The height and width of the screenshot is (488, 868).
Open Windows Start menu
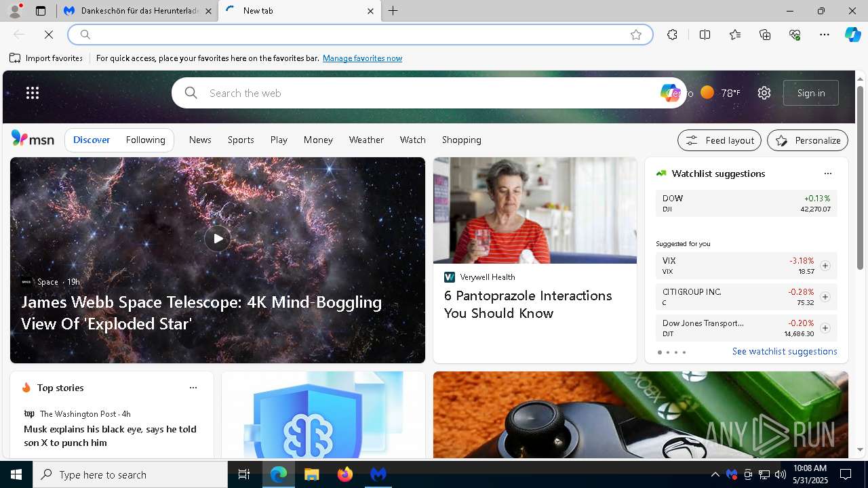[16, 474]
